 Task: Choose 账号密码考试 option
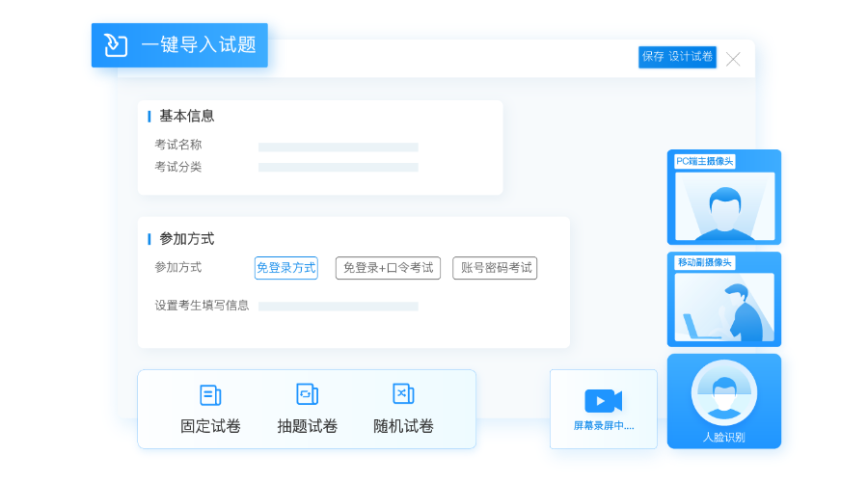[495, 268]
